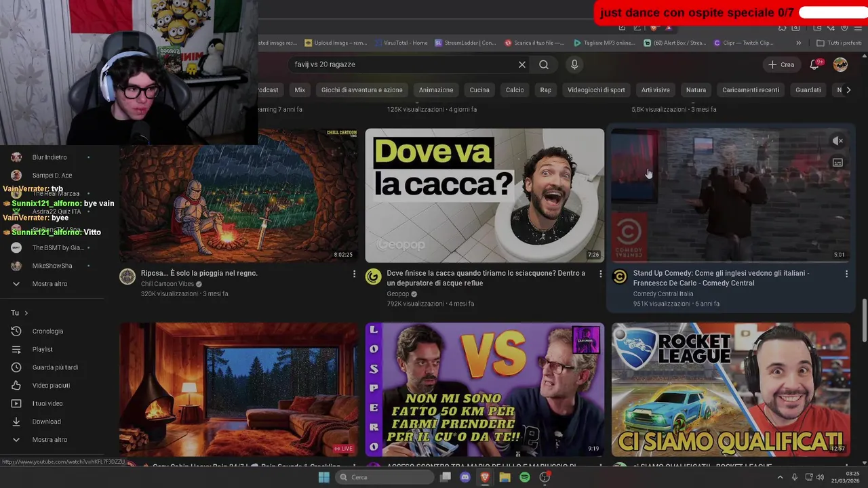The width and height of the screenshot is (868, 488).
Task: Show hidden bookmarks with chevron
Action: point(799,43)
